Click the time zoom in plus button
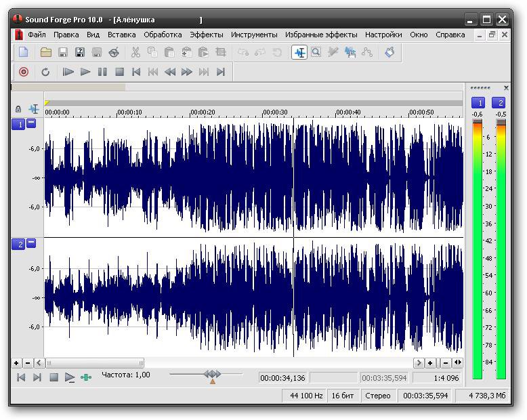 point(430,363)
